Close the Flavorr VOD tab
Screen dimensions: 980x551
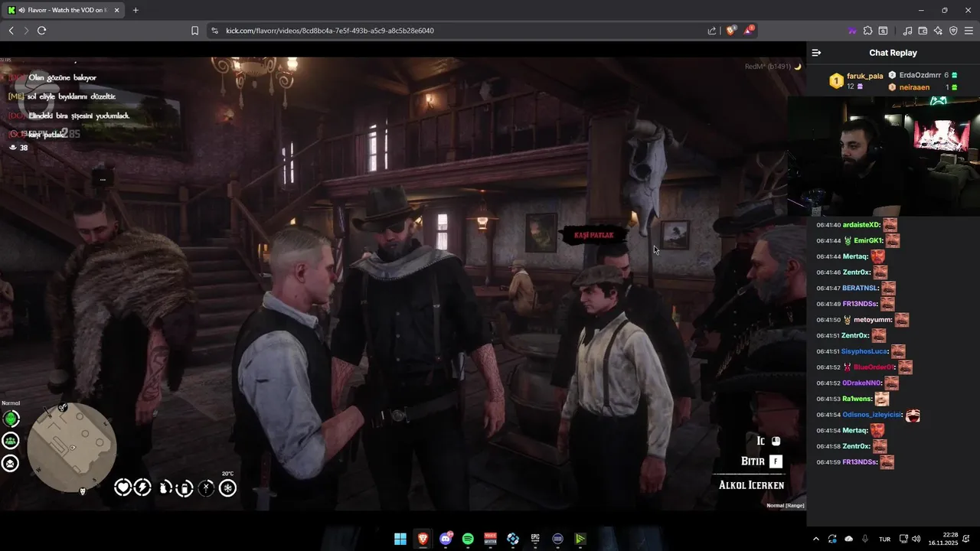coord(116,10)
